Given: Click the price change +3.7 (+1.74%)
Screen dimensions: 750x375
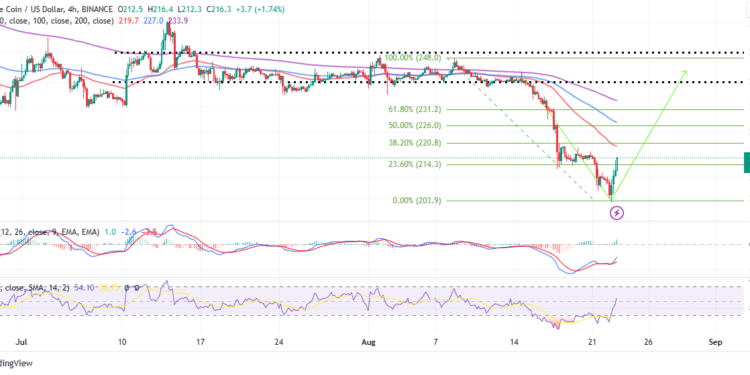Looking at the screenshot, I should [x=261, y=9].
